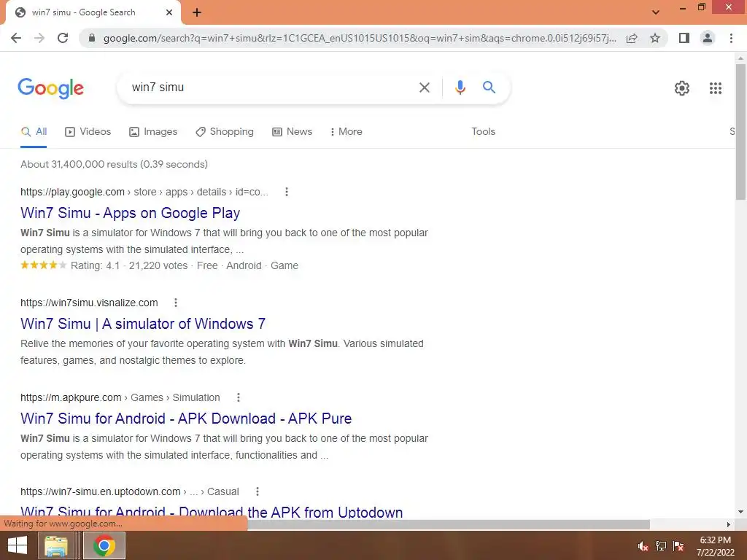This screenshot has height=560, width=747.
Task: Switch to Images results
Action: (153, 132)
